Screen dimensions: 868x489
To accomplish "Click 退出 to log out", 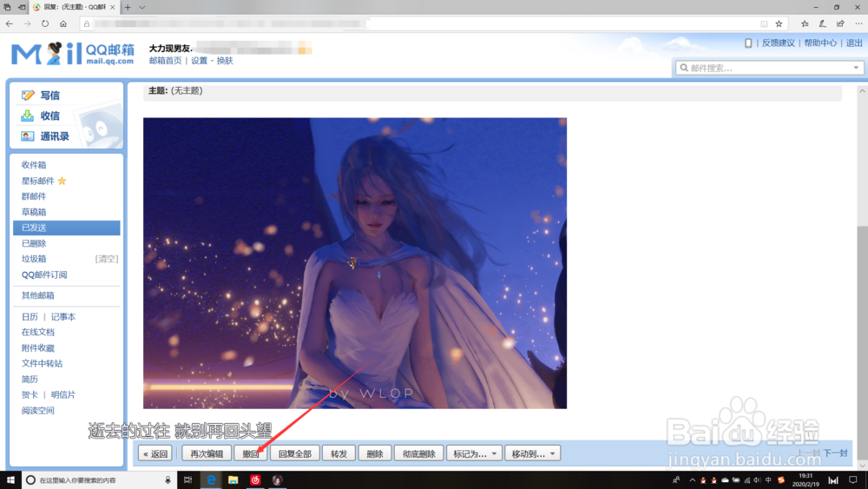I will click(x=854, y=43).
